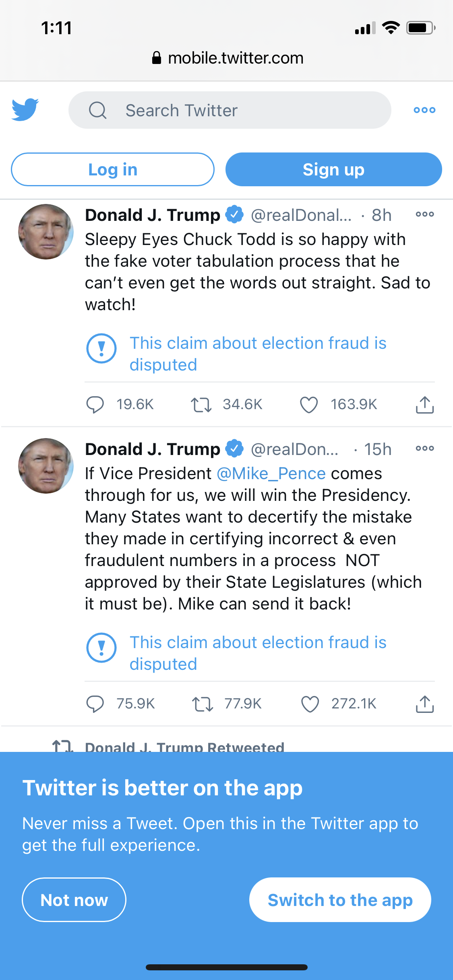Tap the Twitter bird logo

click(x=25, y=109)
